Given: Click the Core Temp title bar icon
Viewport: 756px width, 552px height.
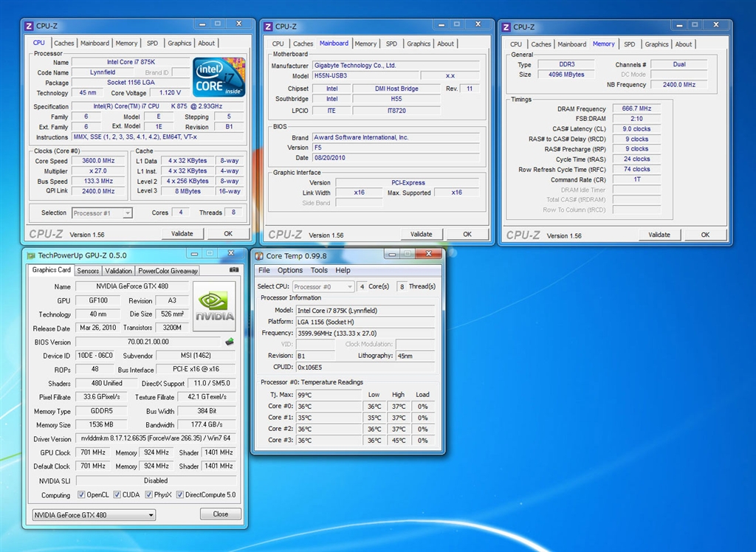Looking at the screenshot, I should point(260,256).
